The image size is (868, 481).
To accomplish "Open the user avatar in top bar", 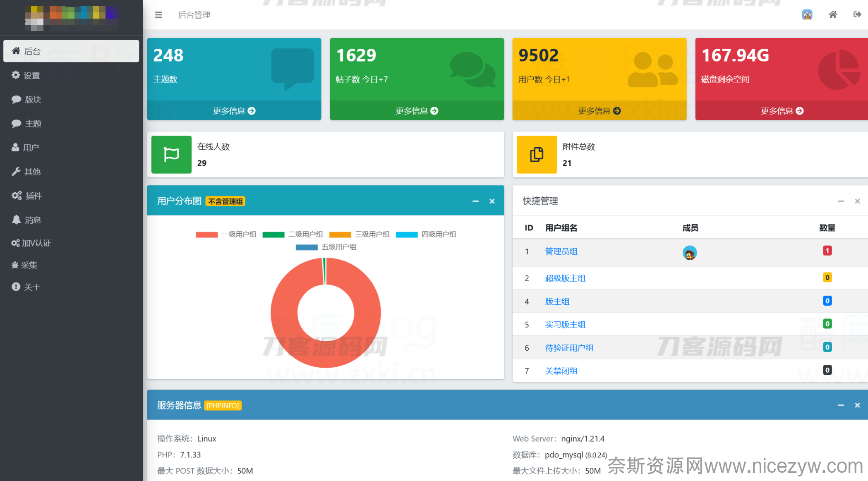I will [807, 15].
